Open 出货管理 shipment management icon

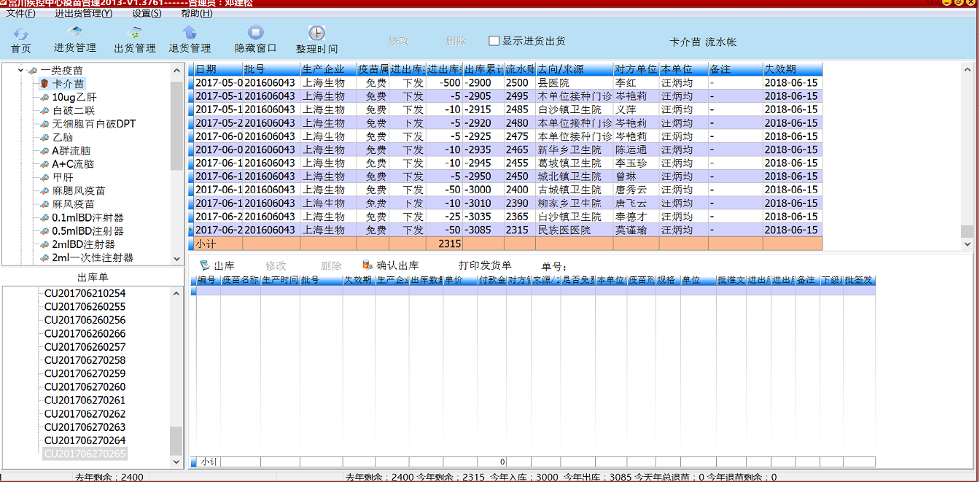[x=135, y=33]
